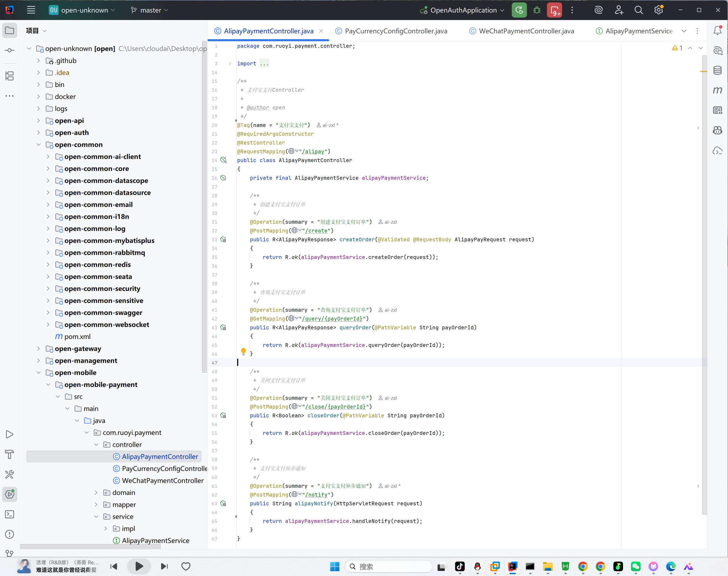Select the AlipayPaymentService file in the tree
Screen dimensions: 728x576
[155, 541]
